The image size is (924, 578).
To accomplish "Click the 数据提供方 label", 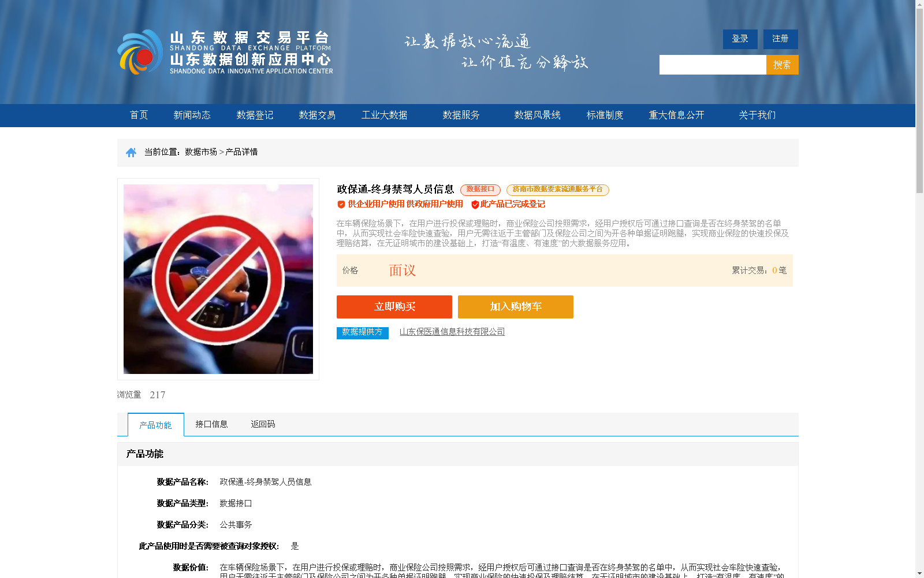I will 363,332.
